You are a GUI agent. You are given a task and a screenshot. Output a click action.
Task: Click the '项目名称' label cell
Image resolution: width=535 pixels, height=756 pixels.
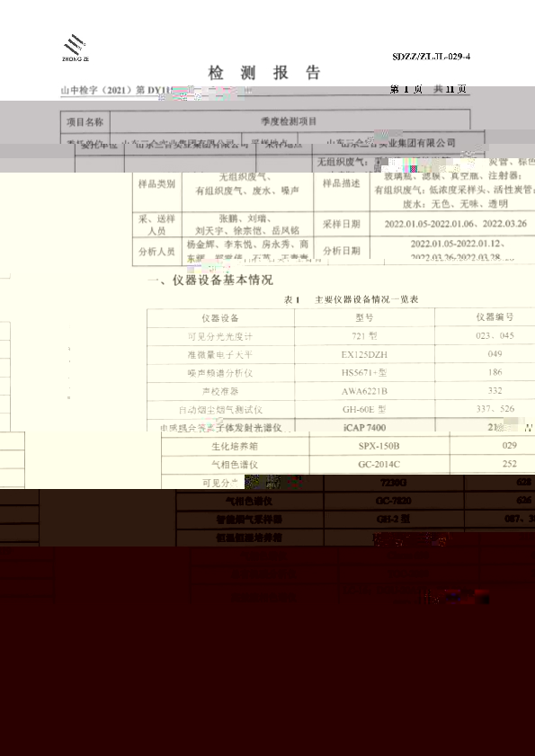click(x=85, y=121)
